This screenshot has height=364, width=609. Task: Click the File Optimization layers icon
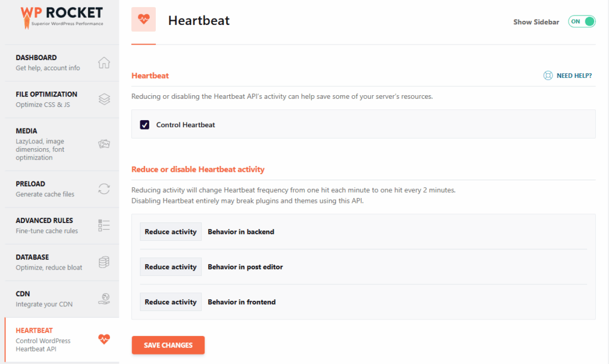(x=103, y=99)
